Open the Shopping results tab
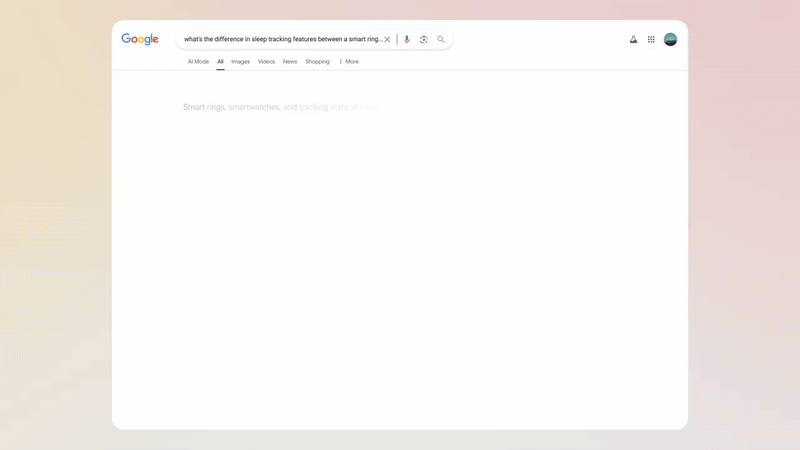Screen dimensions: 800x450 coord(317,62)
